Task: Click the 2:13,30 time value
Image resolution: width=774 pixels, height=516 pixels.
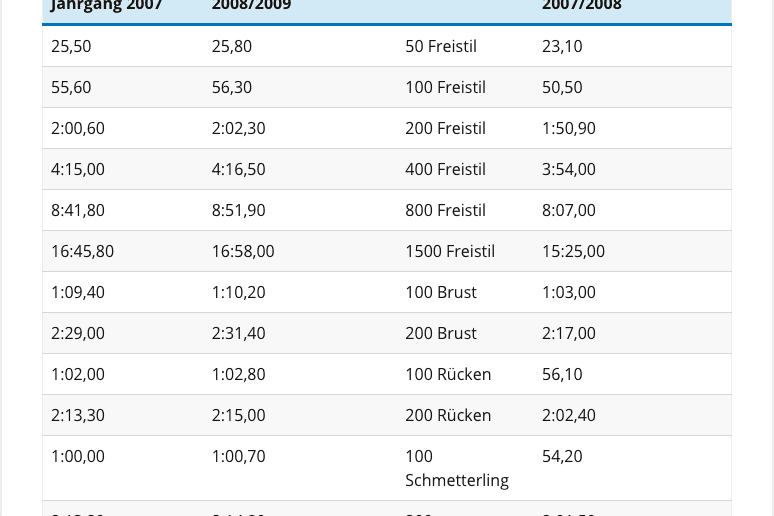Action: point(78,415)
